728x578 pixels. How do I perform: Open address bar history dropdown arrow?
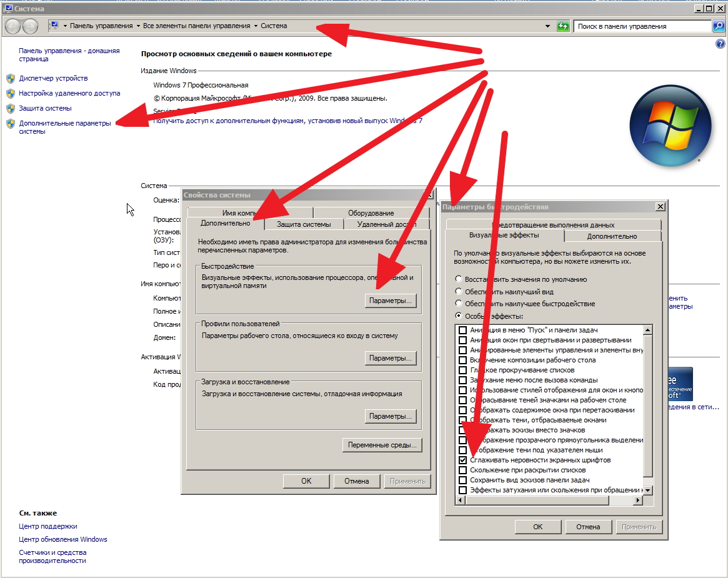[548, 26]
